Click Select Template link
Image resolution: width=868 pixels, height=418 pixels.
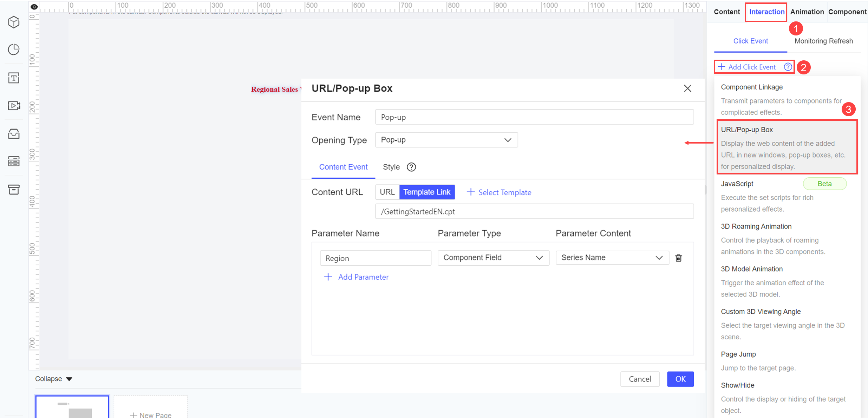pyautogui.click(x=499, y=192)
